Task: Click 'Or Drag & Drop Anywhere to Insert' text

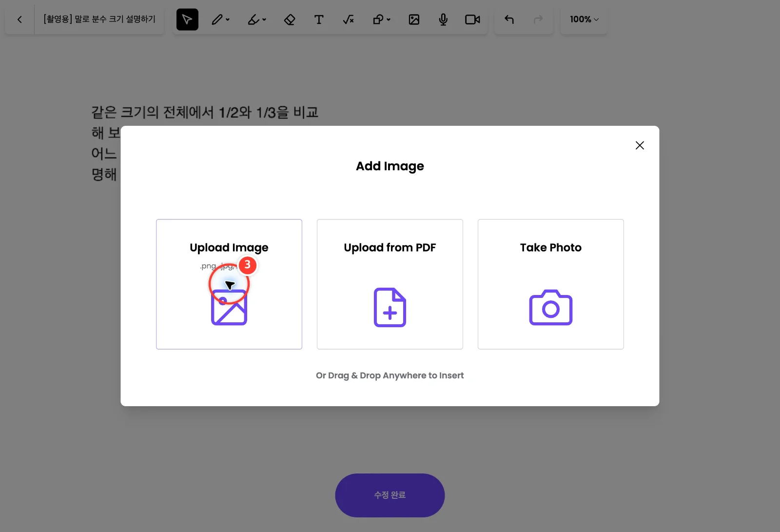Action: pos(390,375)
